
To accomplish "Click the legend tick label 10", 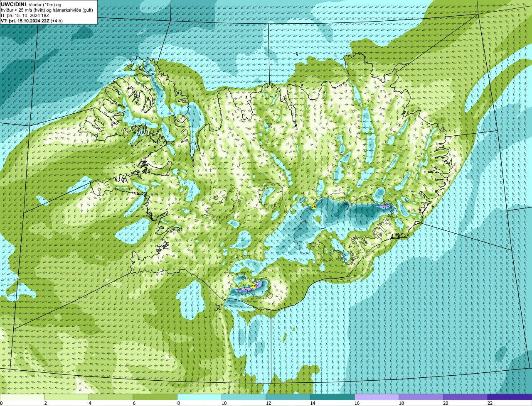I will point(224,403).
